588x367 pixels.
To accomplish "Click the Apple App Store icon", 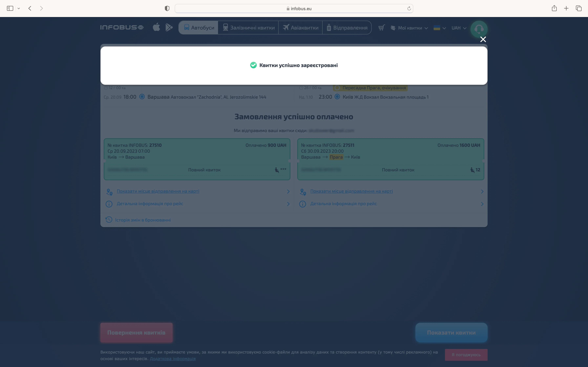I will pos(156,27).
